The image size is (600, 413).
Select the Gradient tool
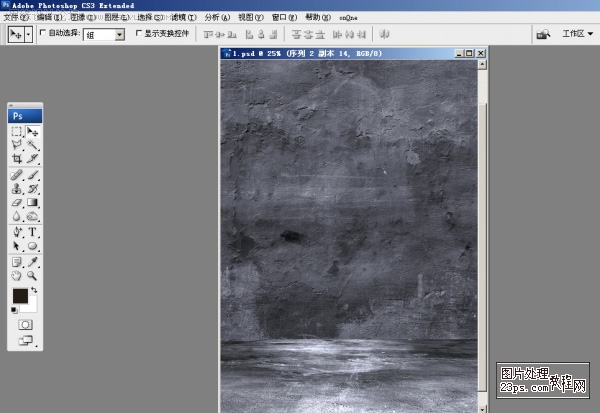[33, 202]
